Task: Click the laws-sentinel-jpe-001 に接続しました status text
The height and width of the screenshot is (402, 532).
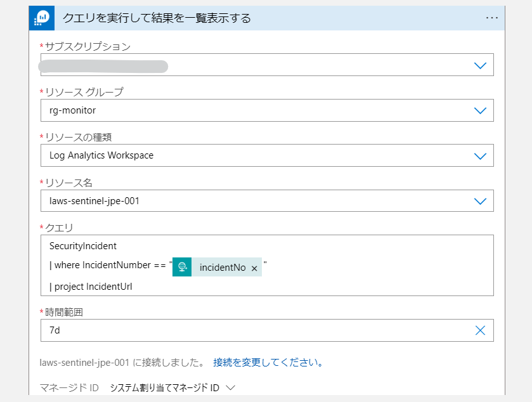Action: pos(122,362)
